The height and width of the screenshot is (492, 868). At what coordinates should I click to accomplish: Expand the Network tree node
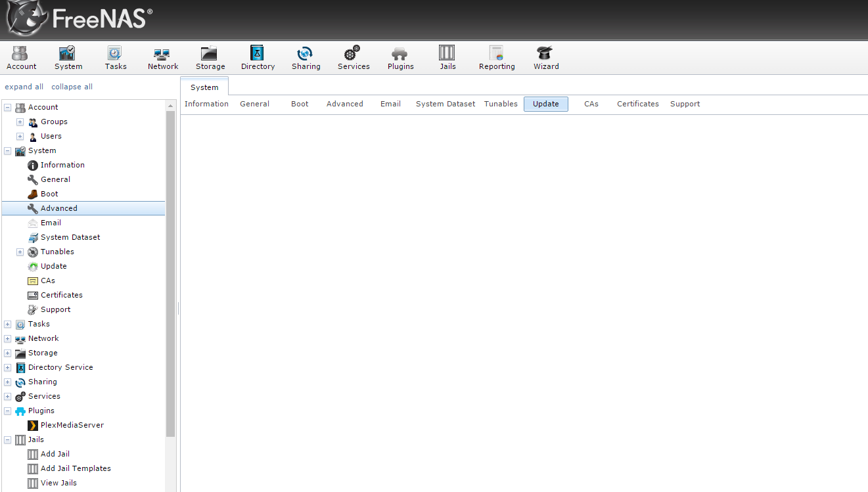pyautogui.click(x=8, y=339)
